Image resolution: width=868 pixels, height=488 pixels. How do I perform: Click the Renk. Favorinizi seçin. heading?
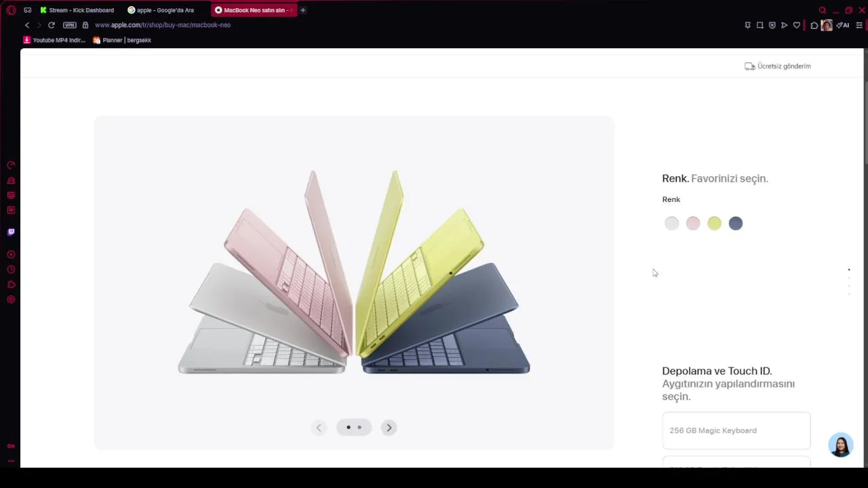pyautogui.click(x=715, y=178)
